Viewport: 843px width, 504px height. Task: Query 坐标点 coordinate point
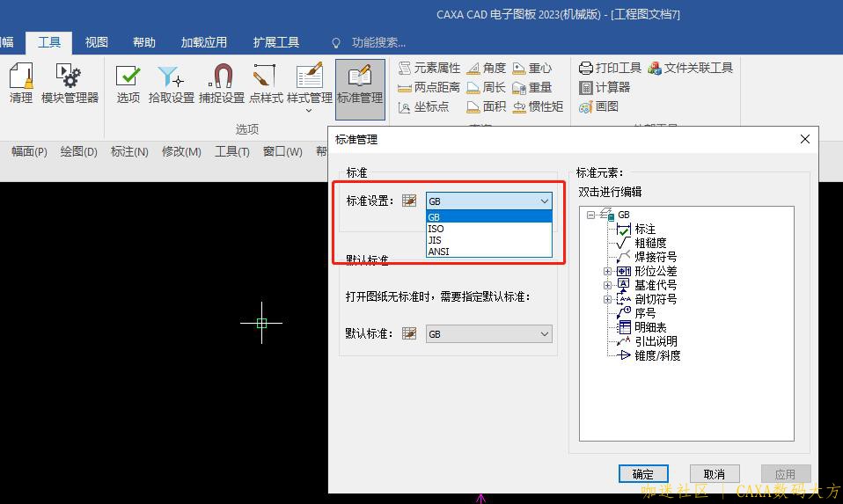[x=423, y=106]
